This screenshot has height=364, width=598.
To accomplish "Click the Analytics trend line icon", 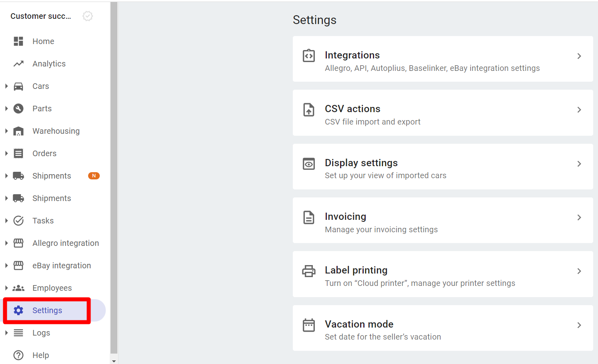I will pos(18,64).
